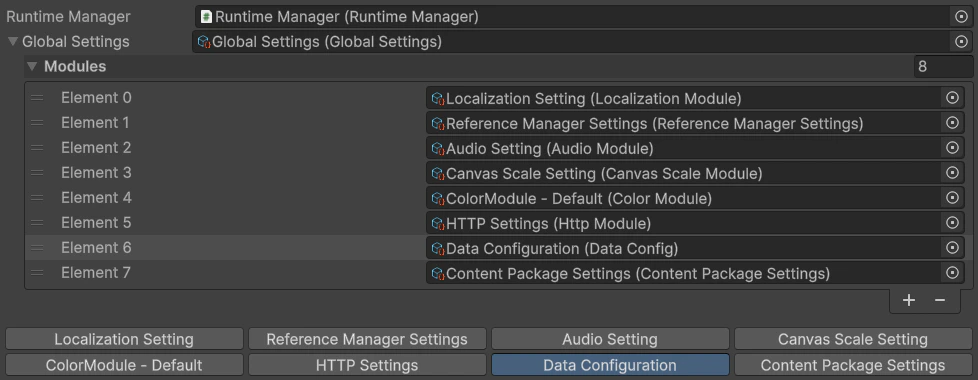Select the Element 4 label
Viewport: 978px width, 380px height.
[96, 198]
